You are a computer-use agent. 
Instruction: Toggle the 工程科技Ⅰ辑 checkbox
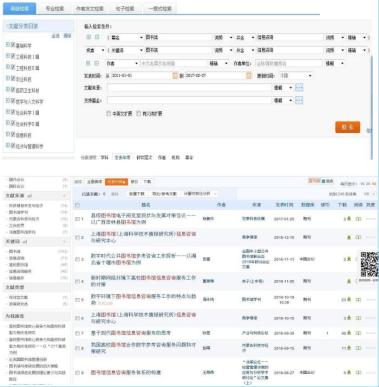click(13, 56)
